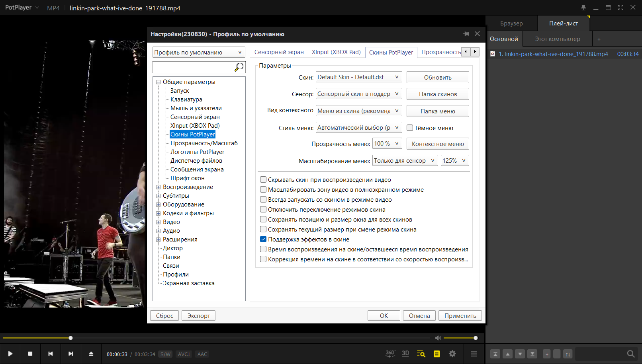Screen dimensions: 642x364
Task: Click the 'Сброс' button
Action: click(164, 315)
